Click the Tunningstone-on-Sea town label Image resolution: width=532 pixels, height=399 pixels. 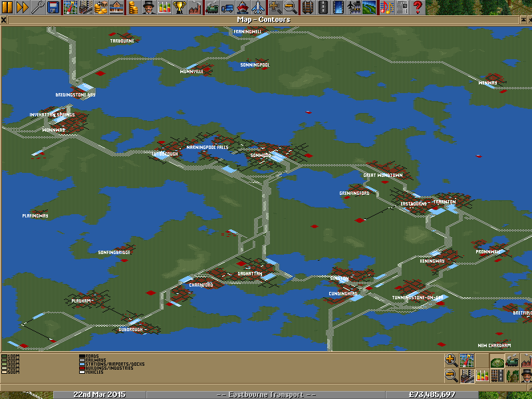point(418,297)
